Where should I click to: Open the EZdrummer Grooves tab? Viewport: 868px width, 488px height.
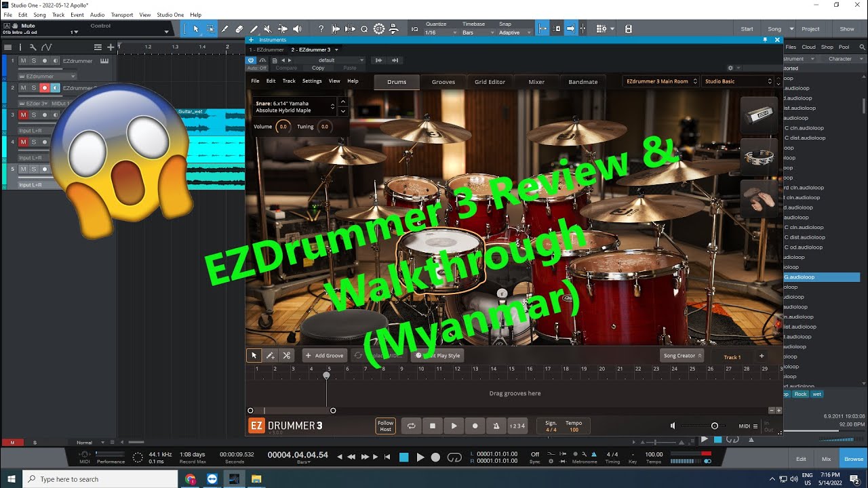point(443,82)
